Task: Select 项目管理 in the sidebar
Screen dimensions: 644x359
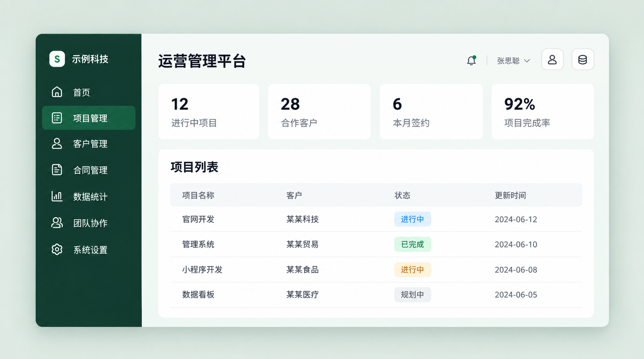Action: pos(88,118)
